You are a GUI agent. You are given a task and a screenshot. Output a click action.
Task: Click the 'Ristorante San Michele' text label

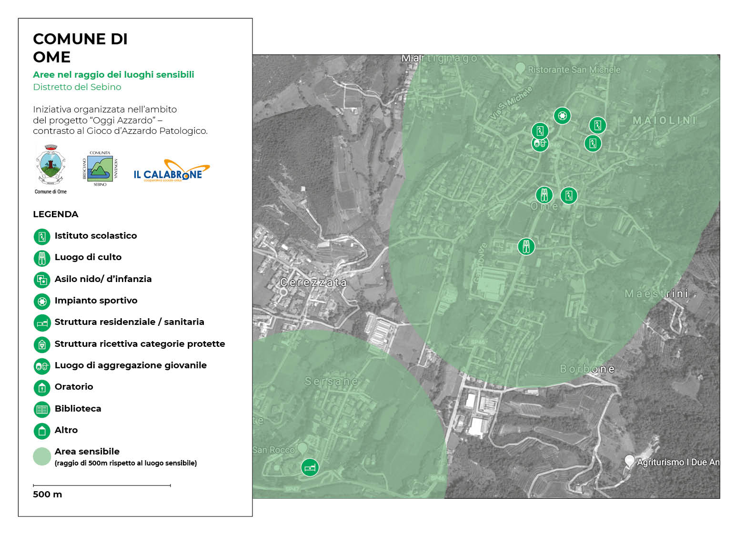point(574,70)
